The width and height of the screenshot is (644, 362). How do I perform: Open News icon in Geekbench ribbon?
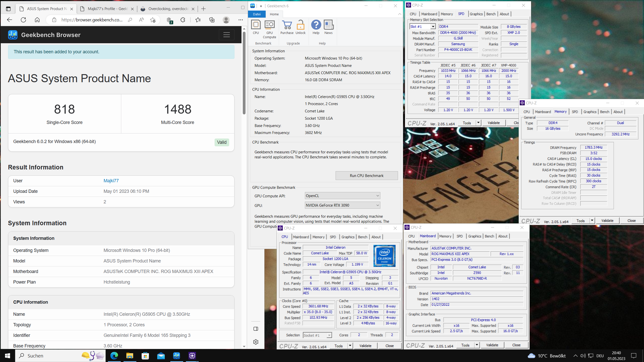point(328,27)
